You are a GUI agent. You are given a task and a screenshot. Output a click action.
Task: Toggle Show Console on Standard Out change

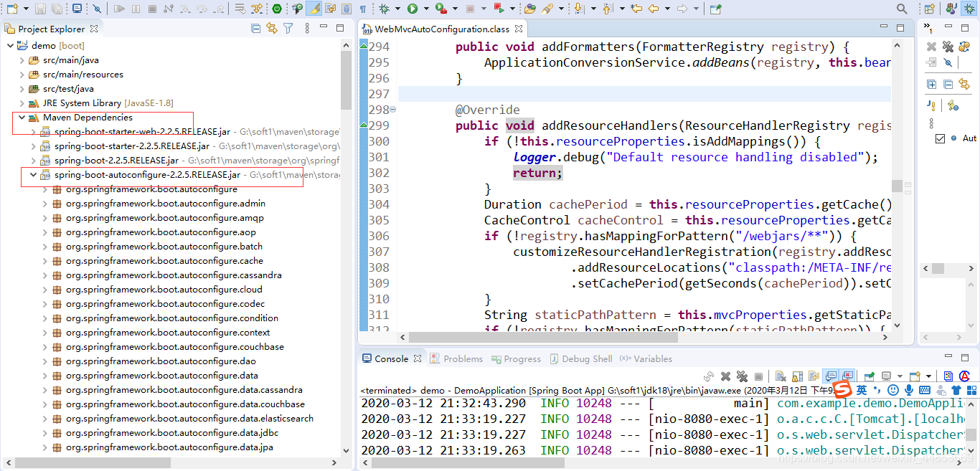pyautogui.click(x=831, y=376)
